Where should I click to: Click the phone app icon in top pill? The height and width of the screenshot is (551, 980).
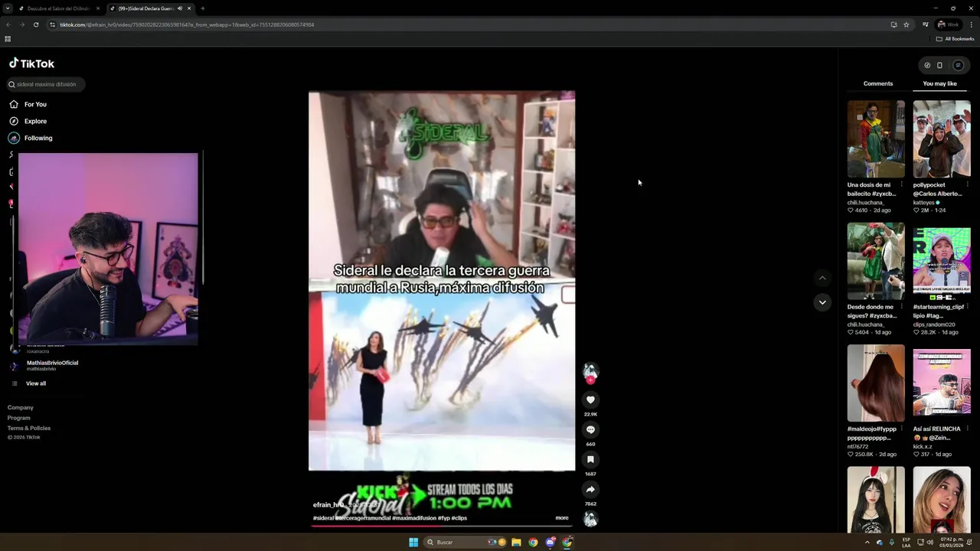click(939, 65)
